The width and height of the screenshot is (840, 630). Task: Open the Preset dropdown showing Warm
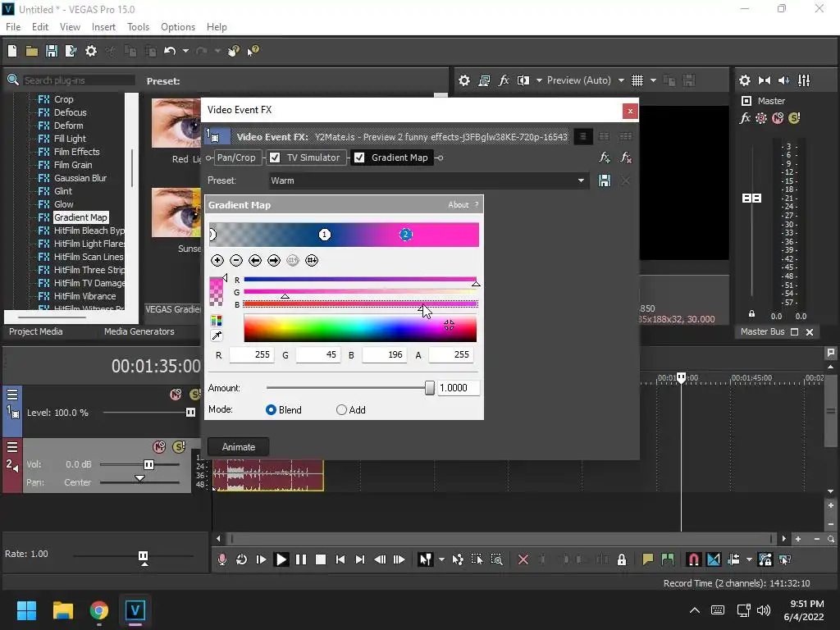tap(428, 180)
